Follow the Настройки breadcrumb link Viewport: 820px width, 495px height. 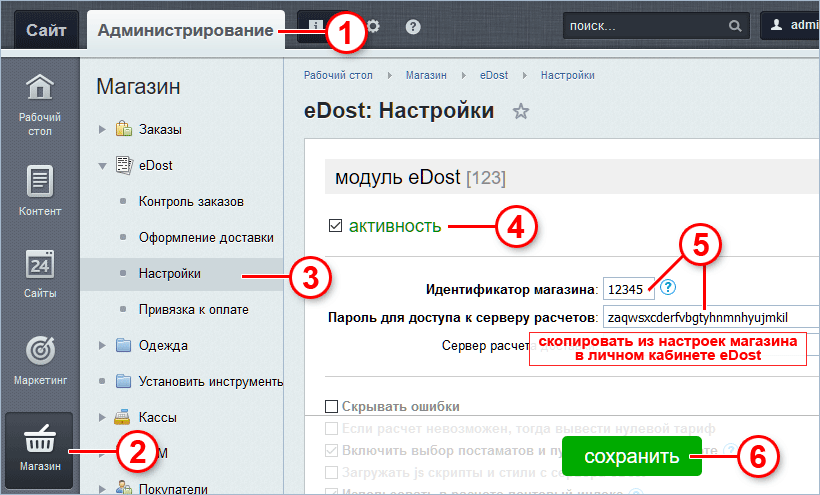tap(567, 75)
